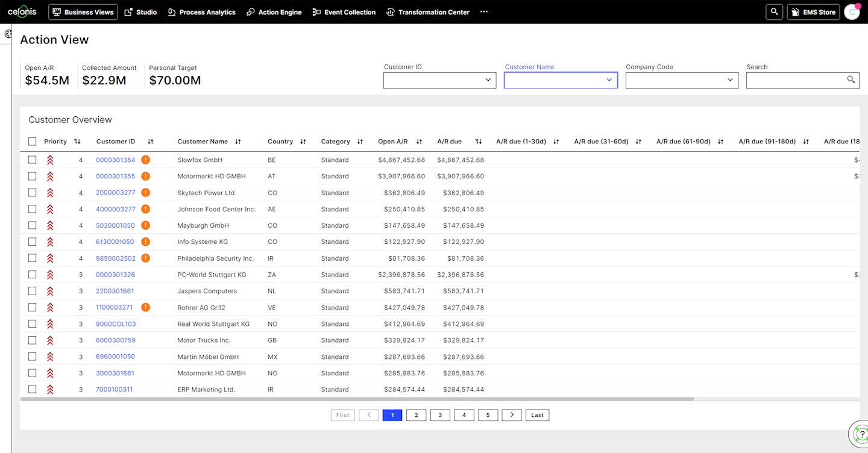Open Process Analytics
Image resolution: width=868 pixels, height=453 pixels.
tap(201, 11)
